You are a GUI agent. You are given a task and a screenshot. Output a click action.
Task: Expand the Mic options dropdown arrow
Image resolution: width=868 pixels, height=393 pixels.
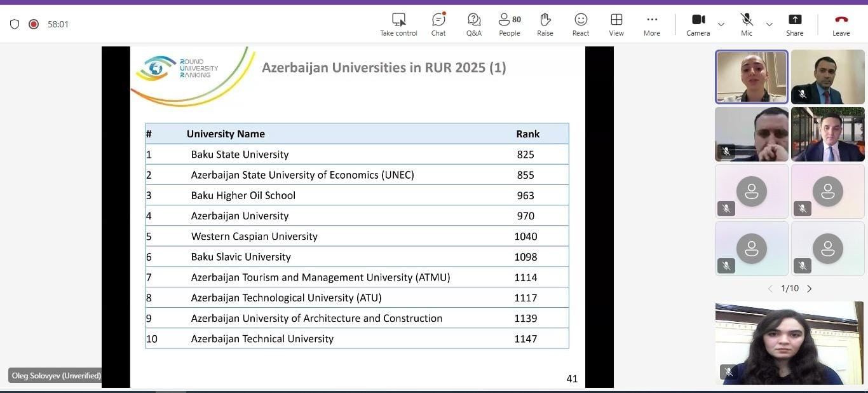[769, 24]
